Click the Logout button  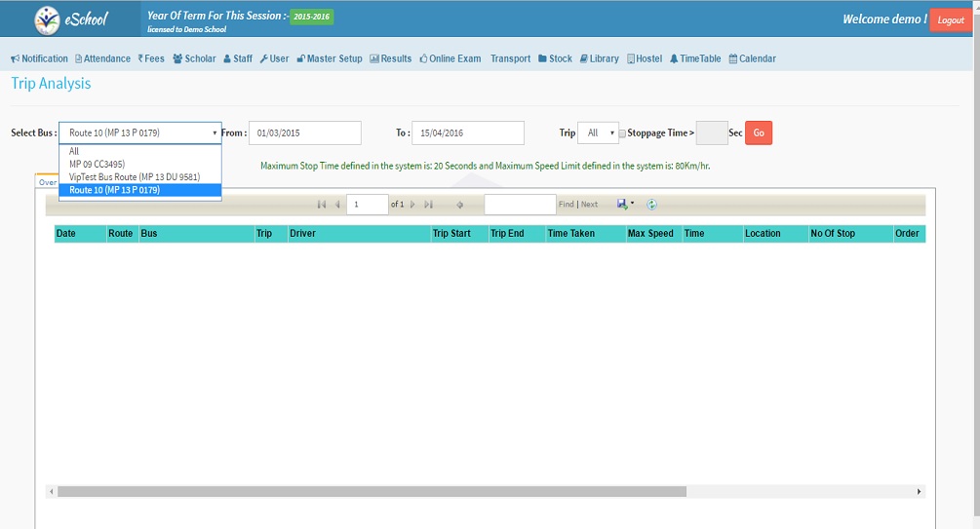coord(950,20)
